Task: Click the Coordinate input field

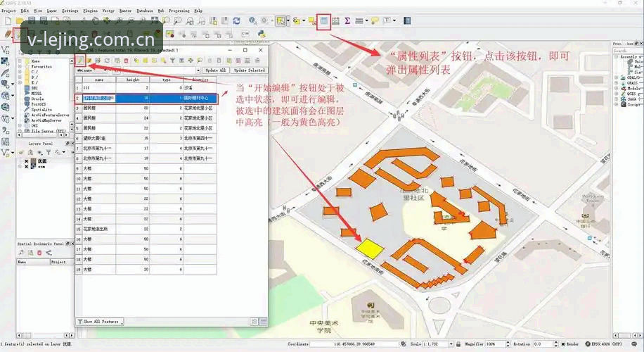Action: tap(354, 344)
